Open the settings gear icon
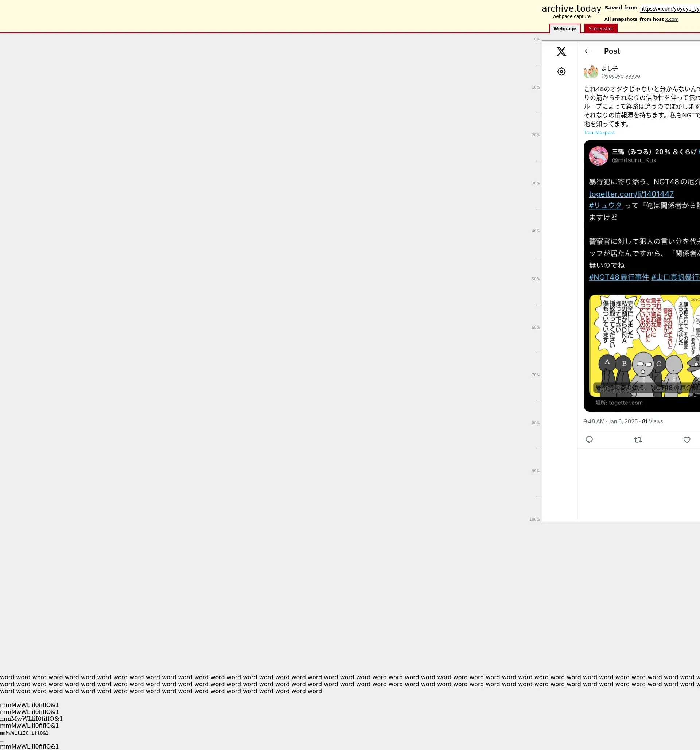The image size is (700, 750). [561, 72]
